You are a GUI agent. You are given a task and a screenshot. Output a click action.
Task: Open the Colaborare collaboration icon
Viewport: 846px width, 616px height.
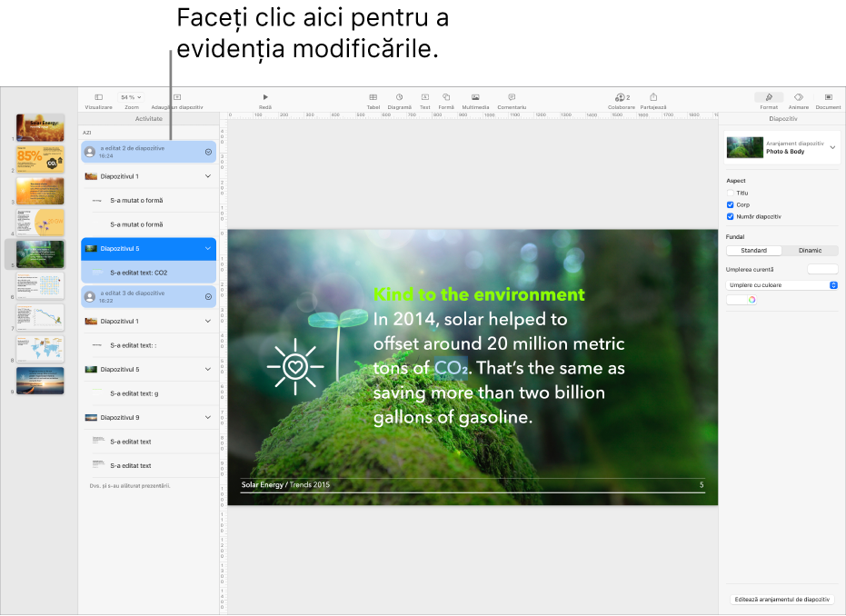coord(622,97)
